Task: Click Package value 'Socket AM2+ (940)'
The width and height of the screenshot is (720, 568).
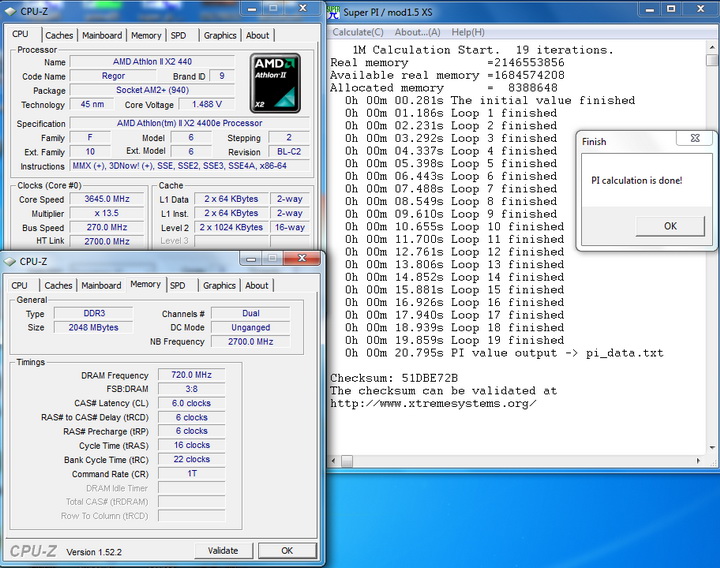Action: coord(152,90)
